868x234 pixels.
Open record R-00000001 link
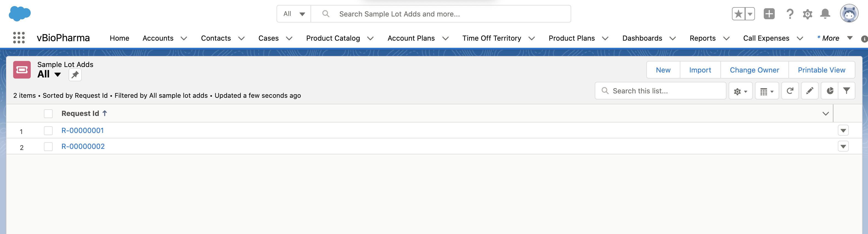[x=83, y=130]
